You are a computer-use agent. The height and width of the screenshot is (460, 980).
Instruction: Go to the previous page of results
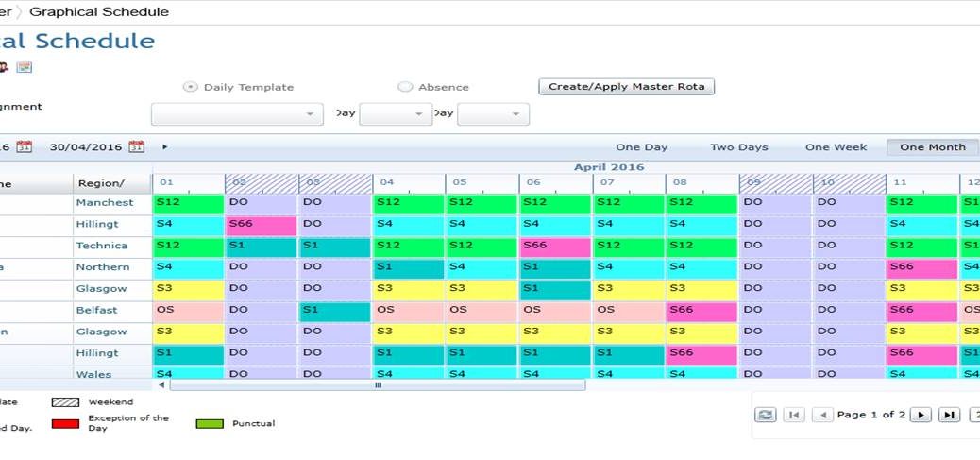(x=822, y=415)
